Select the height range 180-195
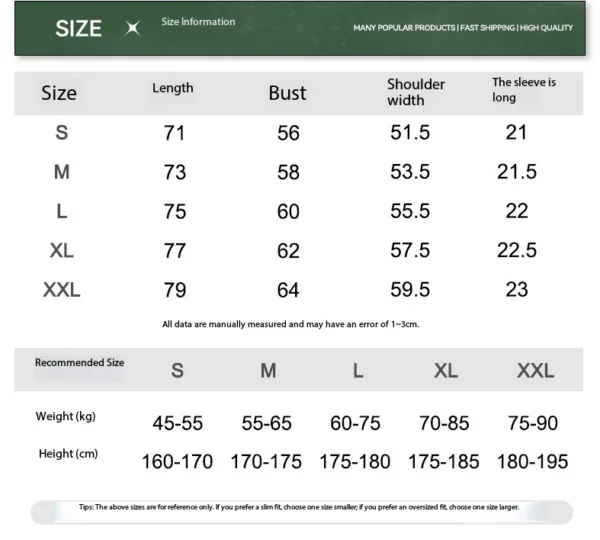600x540 pixels. [534, 461]
